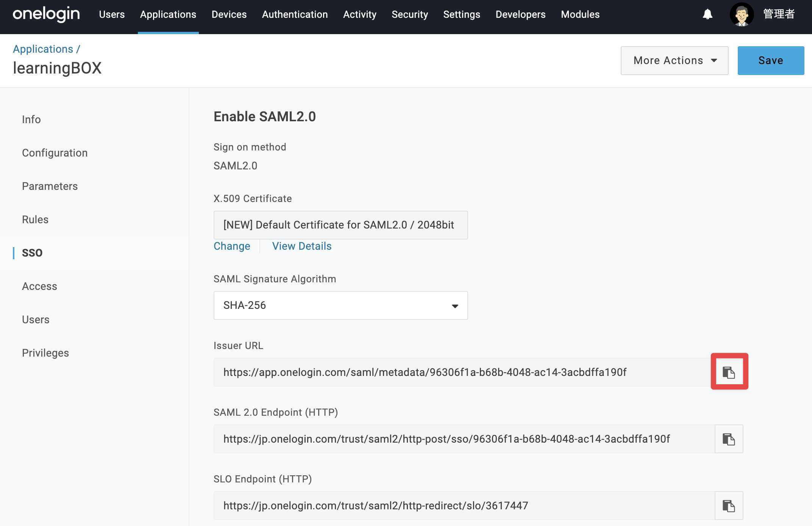Click the SAML2.0 sign on method value

click(236, 166)
